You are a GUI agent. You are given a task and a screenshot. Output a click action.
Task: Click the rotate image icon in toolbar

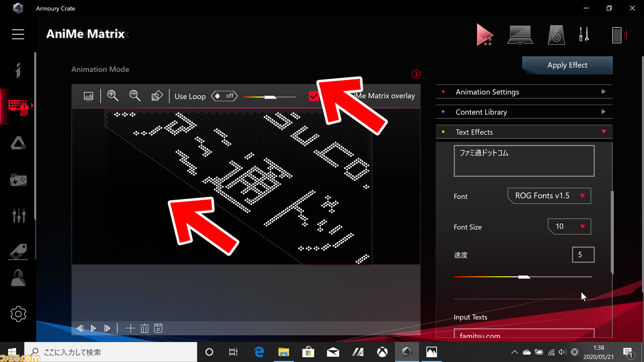[x=157, y=96]
